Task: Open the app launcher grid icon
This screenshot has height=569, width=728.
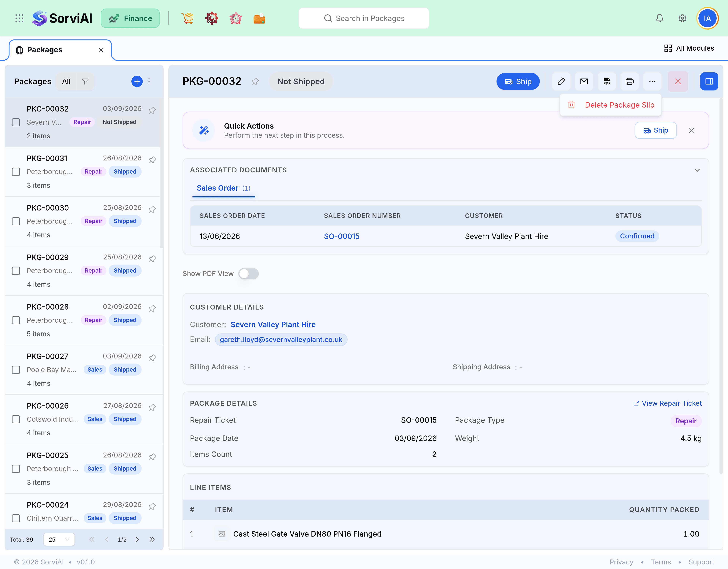Action: 19,18
